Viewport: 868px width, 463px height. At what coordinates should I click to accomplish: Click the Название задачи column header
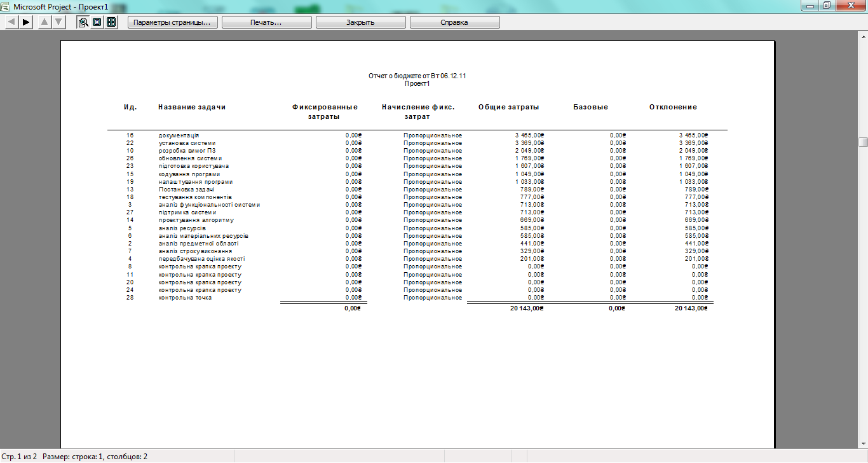[192, 107]
